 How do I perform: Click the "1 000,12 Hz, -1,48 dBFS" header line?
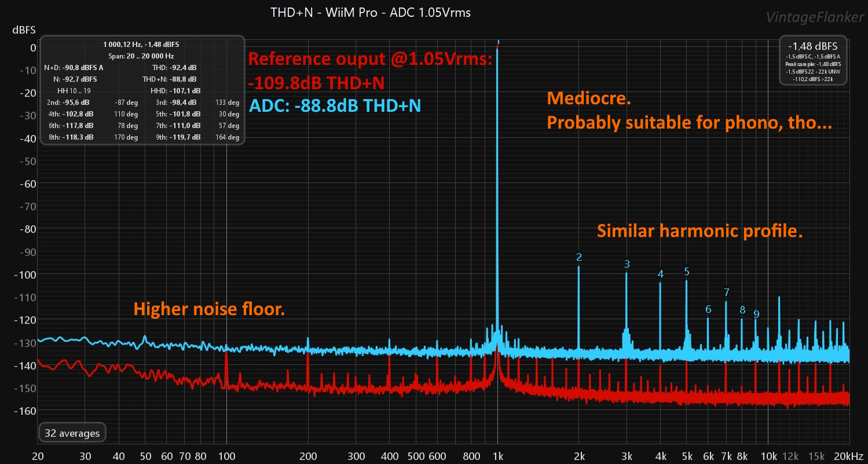(x=141, y=44)
